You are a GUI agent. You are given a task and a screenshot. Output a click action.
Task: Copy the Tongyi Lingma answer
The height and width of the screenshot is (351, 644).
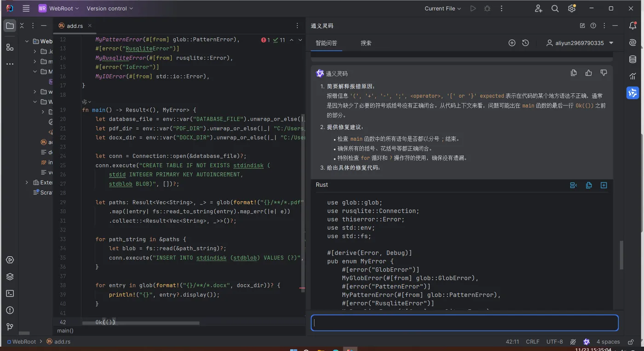click(574, 73)
